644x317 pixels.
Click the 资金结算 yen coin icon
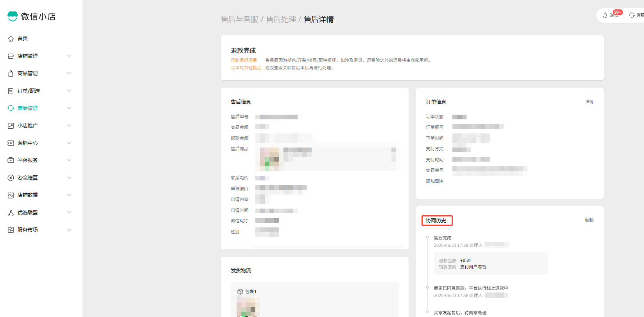click(x=11, y=178)
